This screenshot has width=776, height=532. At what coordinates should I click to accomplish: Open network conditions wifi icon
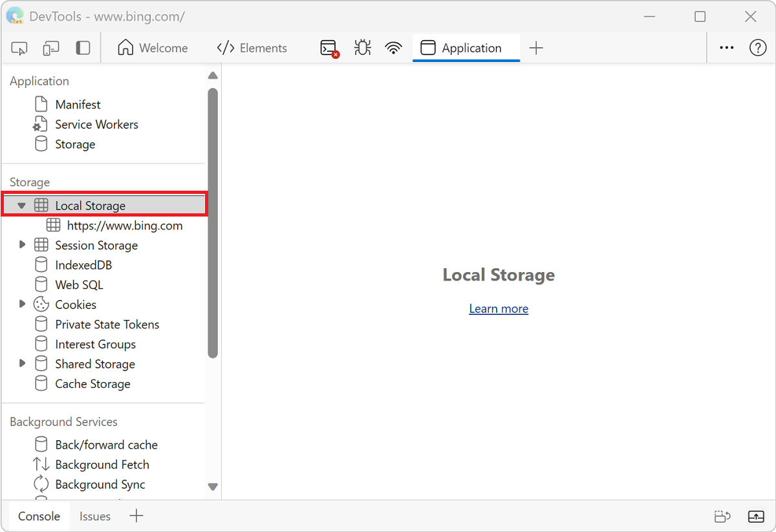click(x=393, y=47)
